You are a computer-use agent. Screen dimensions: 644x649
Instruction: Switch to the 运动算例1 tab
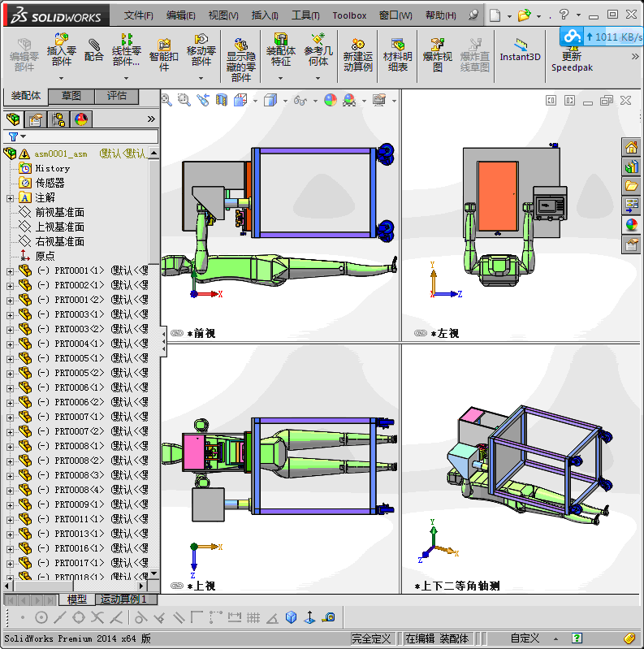coord(124,599)
